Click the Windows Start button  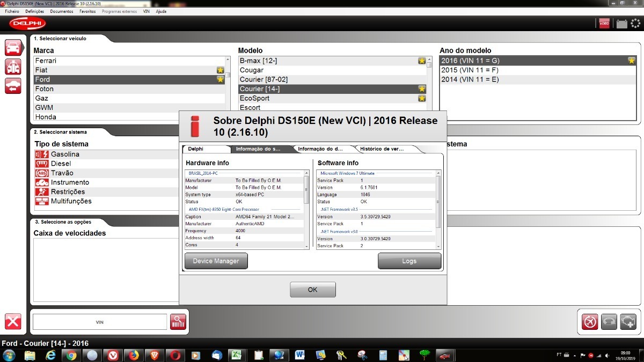point(9,355)
